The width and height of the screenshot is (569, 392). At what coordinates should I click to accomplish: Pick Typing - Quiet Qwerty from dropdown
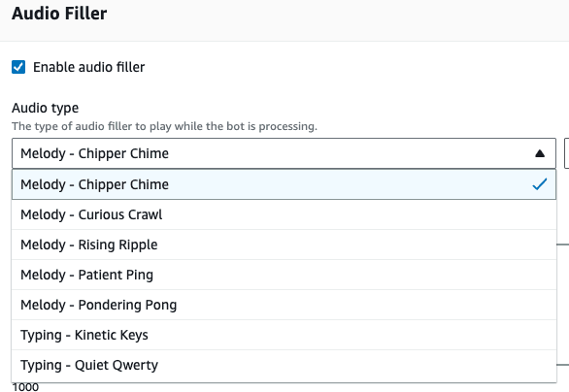pos(284,365)
